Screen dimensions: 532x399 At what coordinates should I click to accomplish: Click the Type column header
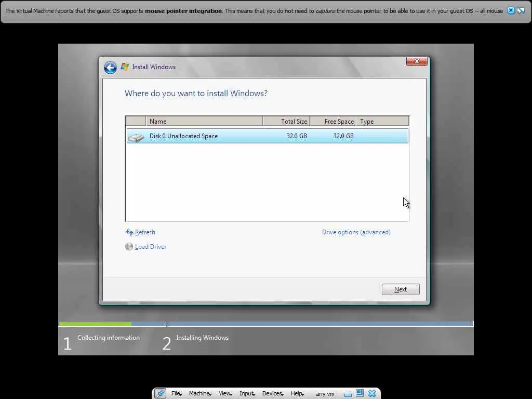point(382,121)
